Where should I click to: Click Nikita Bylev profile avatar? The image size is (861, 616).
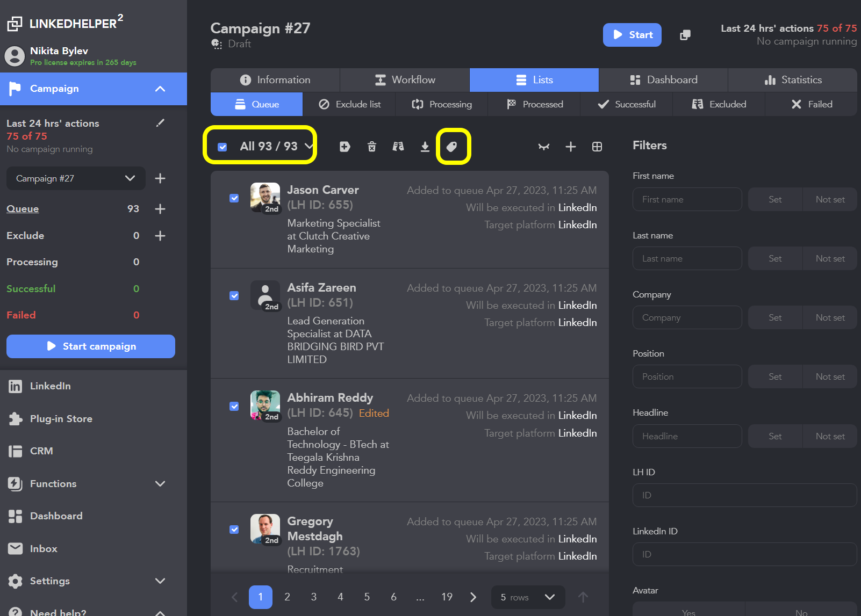pos(15,56)
